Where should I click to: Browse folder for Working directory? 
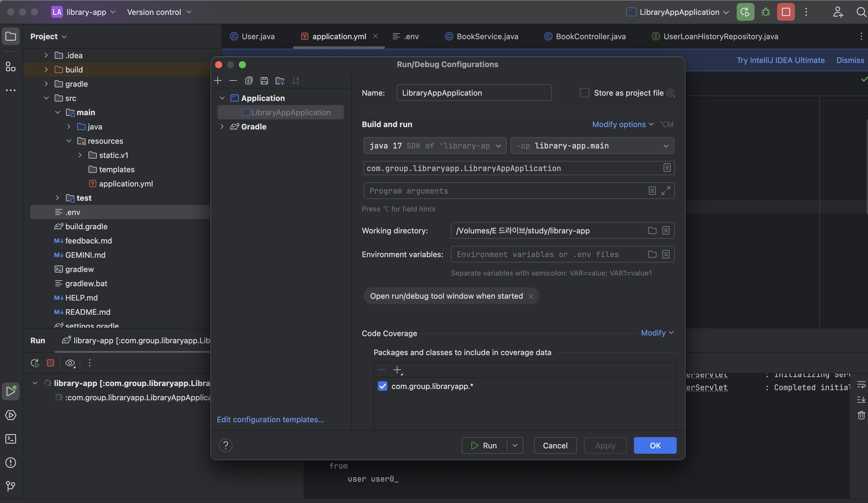click(652, 230)
